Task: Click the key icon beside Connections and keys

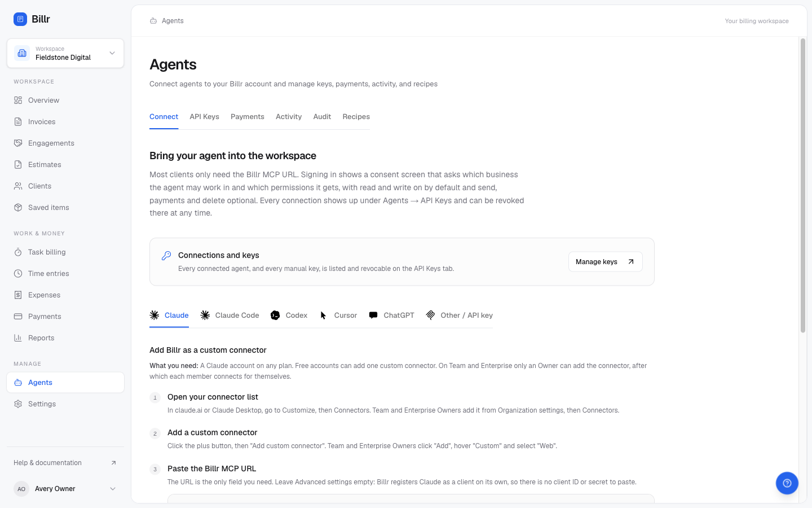Action: pos(166,256)
